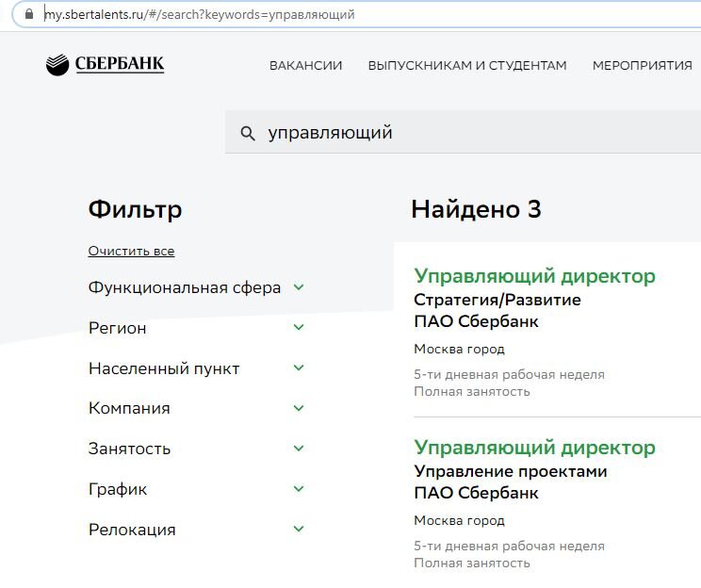Click Регион filter label

click(x=117, y=328)
